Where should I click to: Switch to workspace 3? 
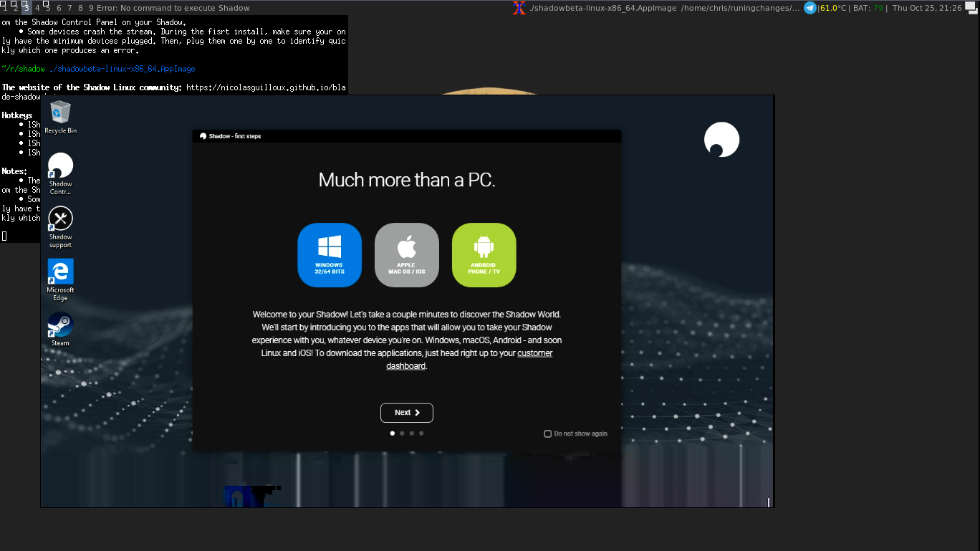pos(27,8)
